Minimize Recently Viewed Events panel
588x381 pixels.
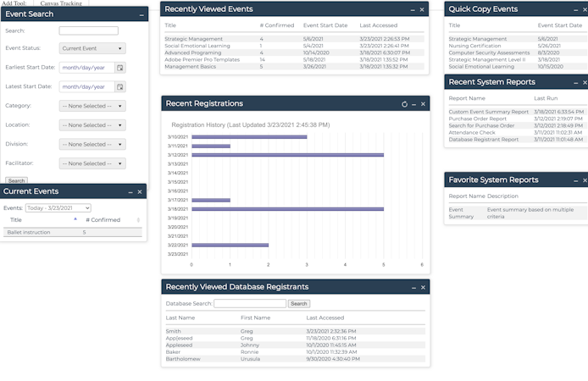pyautogui.click(x=413, y=10)
